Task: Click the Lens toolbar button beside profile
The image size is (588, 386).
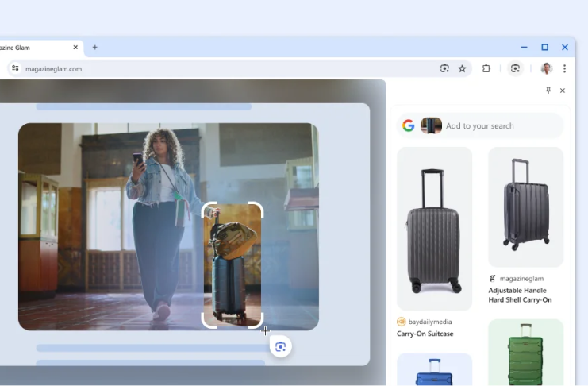Action: [515, 68]
